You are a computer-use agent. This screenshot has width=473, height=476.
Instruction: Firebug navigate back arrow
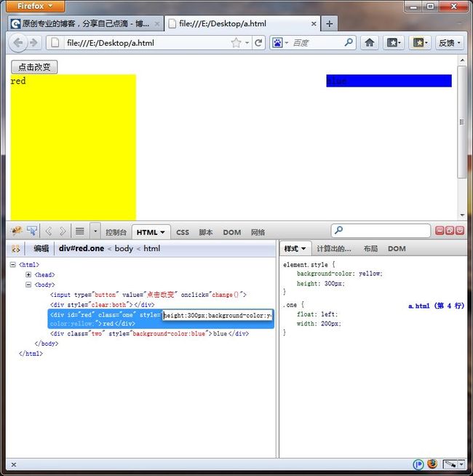49,231
